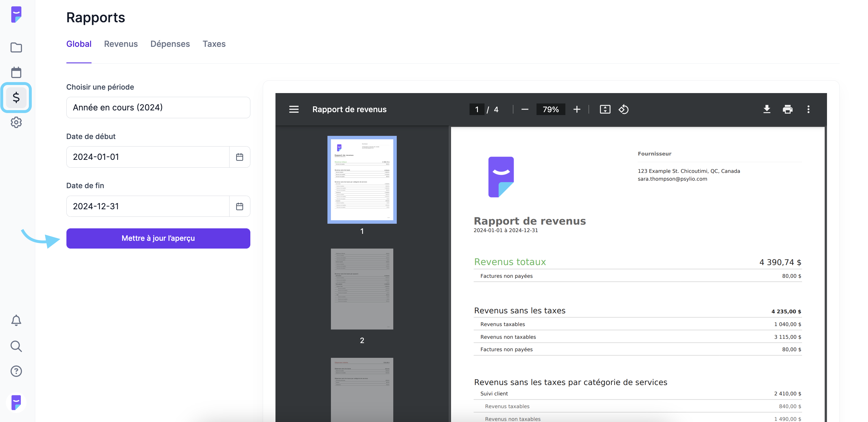Click the Fournisseur label

[654, 154]
